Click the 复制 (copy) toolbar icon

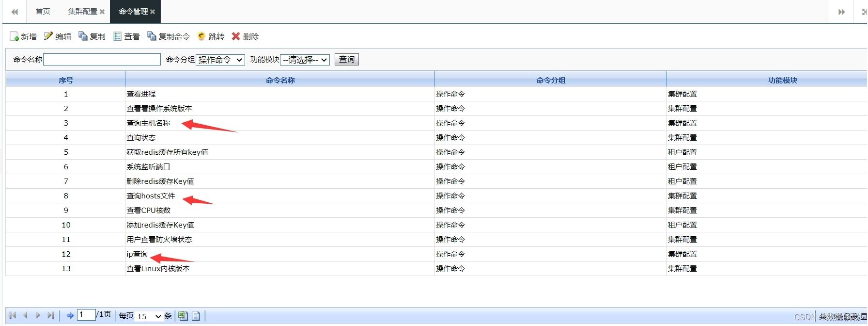[x=83, y=36]
